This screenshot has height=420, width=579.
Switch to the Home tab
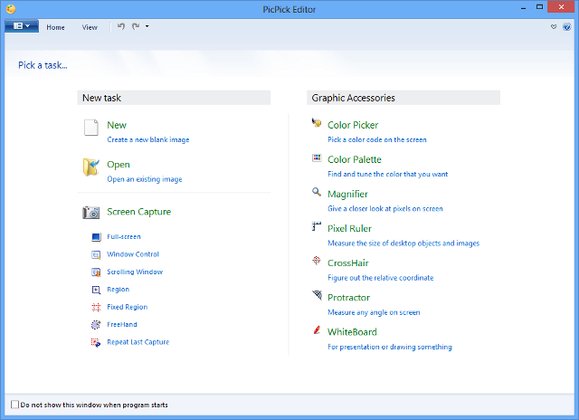click(55, 27)
